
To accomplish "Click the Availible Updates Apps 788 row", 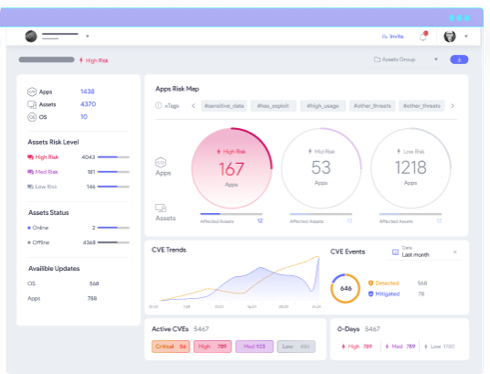I will (62, 298).
